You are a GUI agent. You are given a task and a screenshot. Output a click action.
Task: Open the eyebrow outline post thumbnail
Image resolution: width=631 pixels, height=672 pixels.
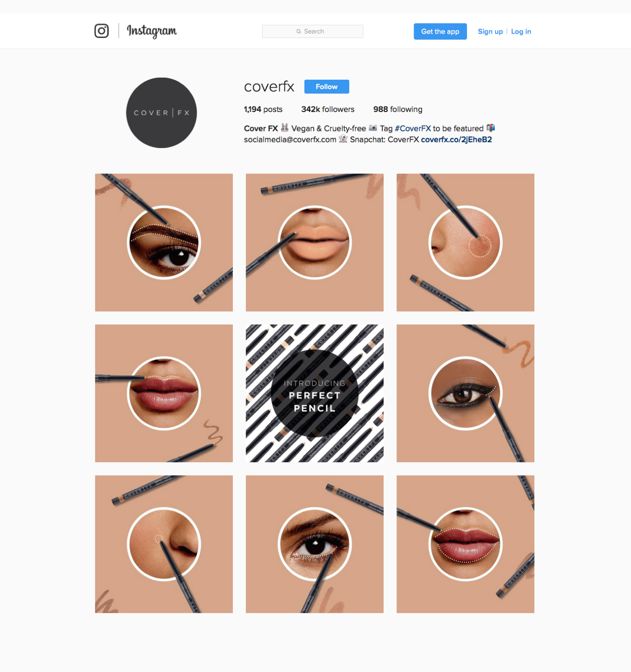pos(164,243)
